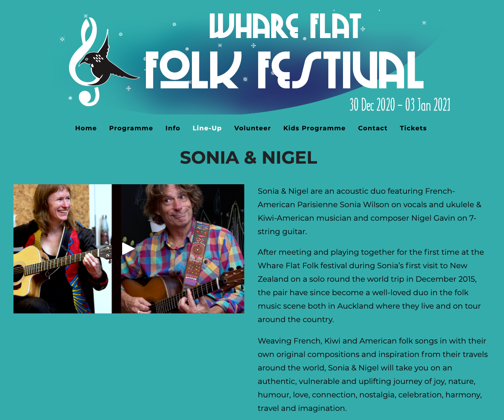Visit the Contact page
The image size is (504, 420).
point(373,128)
